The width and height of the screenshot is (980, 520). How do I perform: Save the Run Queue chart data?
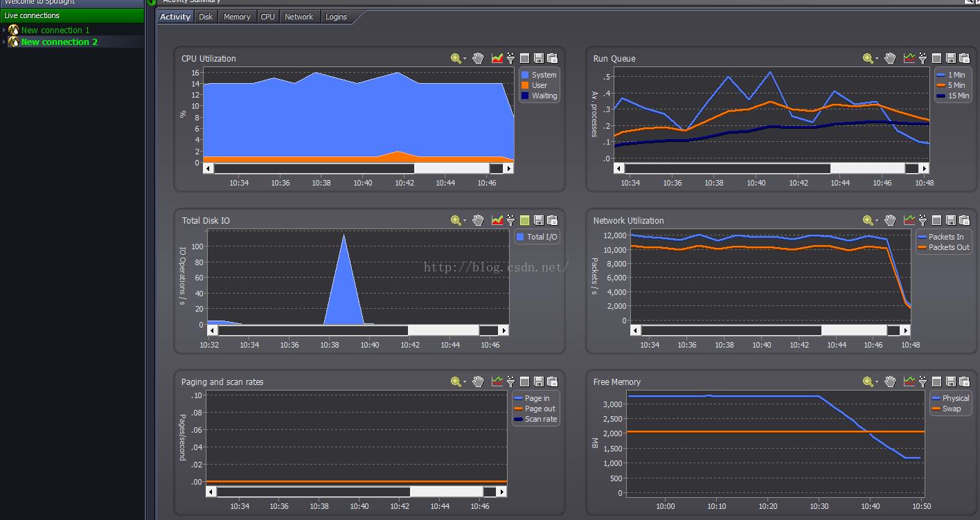click(x=950, y=59)
